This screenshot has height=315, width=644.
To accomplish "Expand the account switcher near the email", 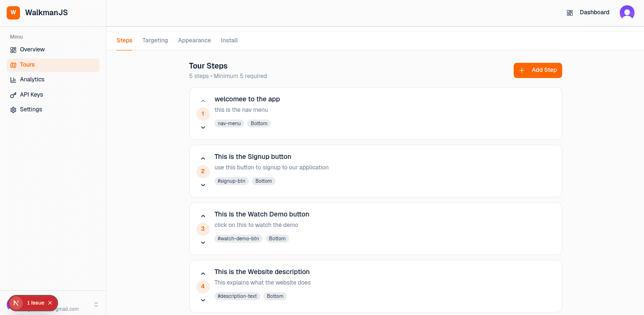I will coord(96,303).
